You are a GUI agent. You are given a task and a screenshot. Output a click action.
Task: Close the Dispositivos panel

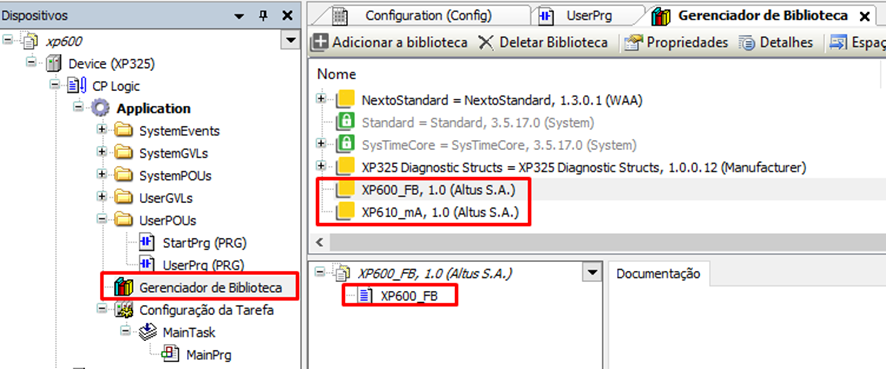point(287,16)
